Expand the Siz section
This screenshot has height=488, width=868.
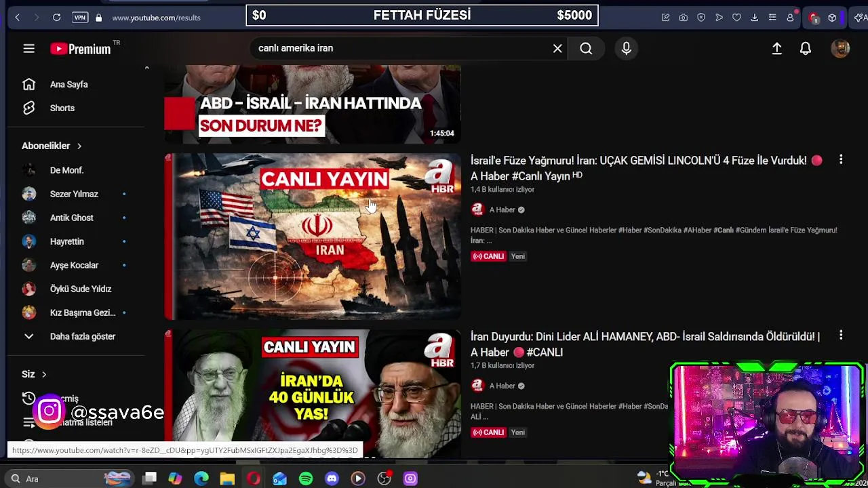[34, 374]
